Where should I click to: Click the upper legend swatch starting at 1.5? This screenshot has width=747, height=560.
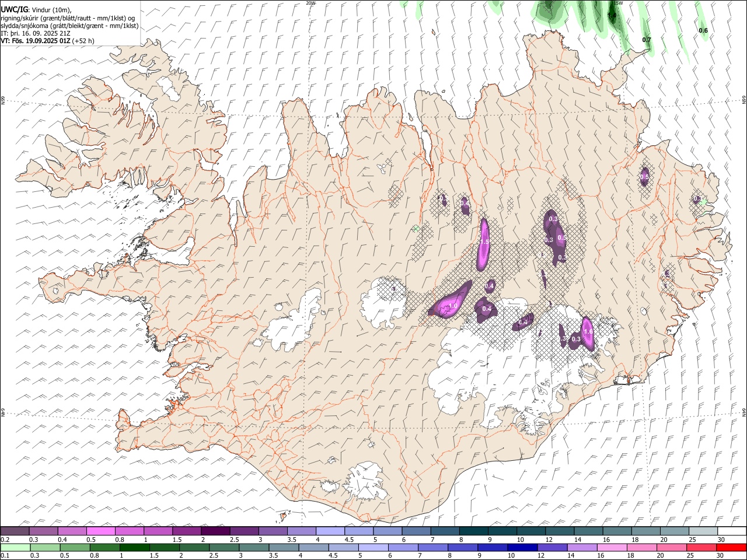(x=187, y=531)
